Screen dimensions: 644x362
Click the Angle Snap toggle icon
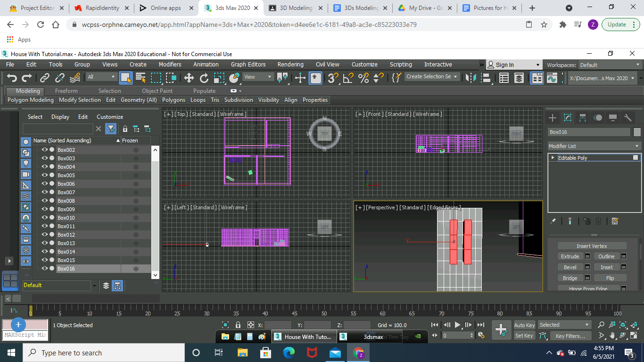point(348,78)
